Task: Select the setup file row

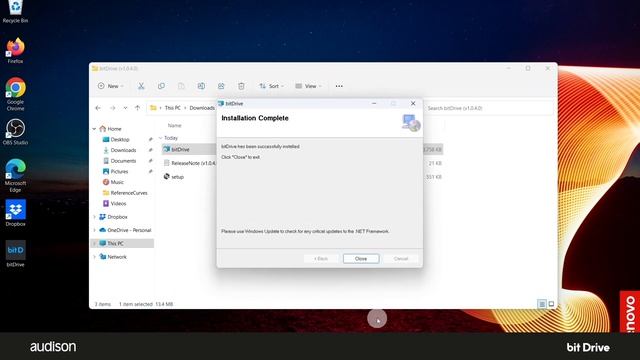Action: pos(302,177)
